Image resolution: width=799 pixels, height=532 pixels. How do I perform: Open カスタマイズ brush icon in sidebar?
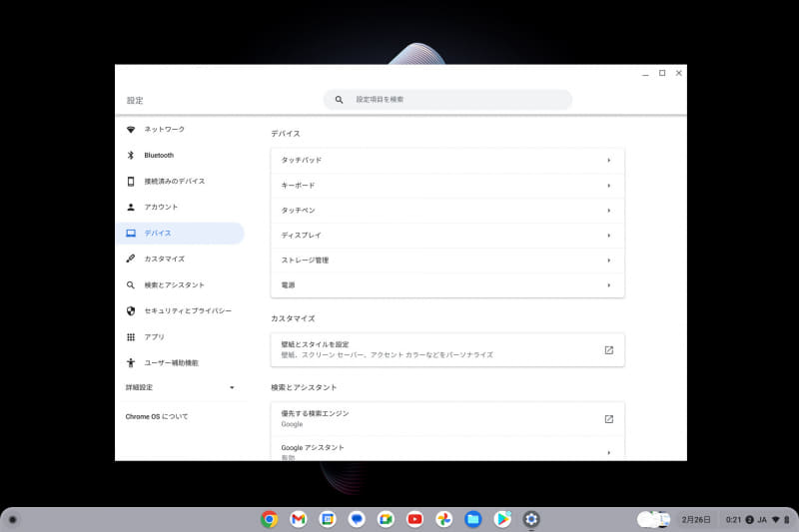(131, 259)
